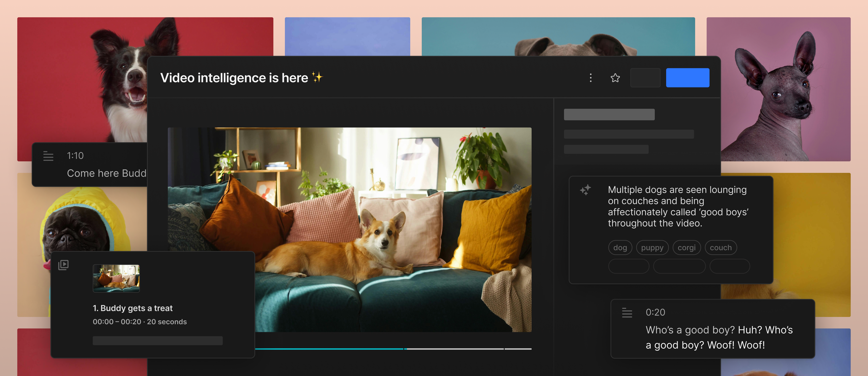The height and width of the screenshot is (376, 868).
Task: Click transcript lines icon beside 0:20
Action: coord(627,313)
